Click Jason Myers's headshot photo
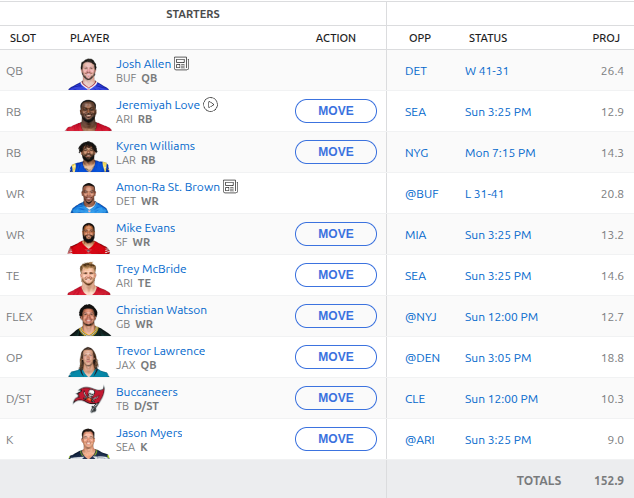 click(89, 443)
